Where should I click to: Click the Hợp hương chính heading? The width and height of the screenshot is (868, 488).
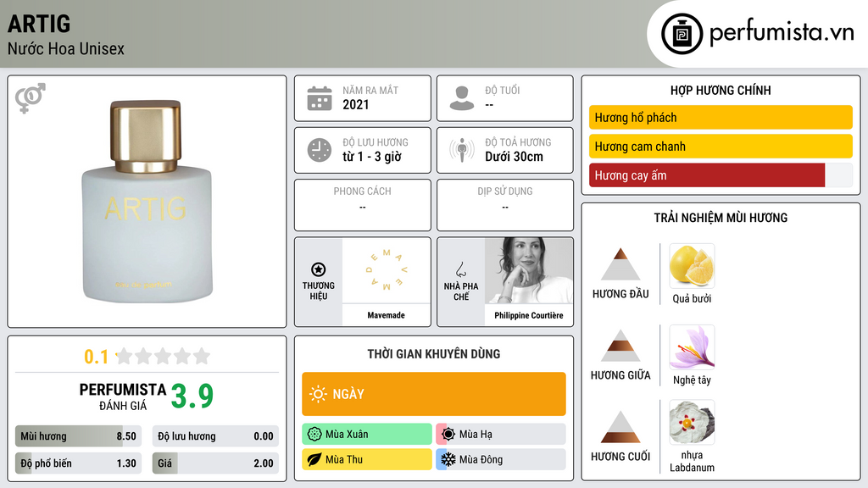(x=721, y=90)
